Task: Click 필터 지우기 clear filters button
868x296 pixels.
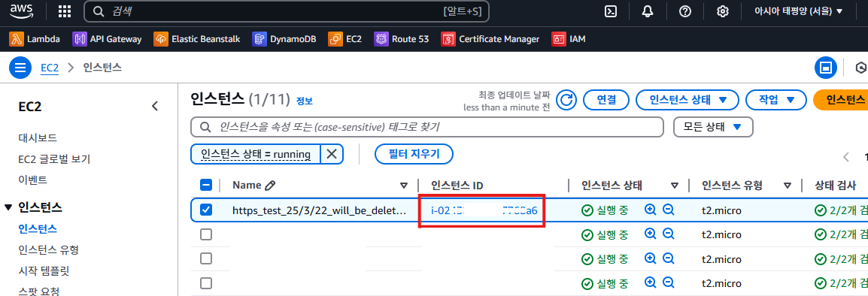Action: (x=414, y=154)
